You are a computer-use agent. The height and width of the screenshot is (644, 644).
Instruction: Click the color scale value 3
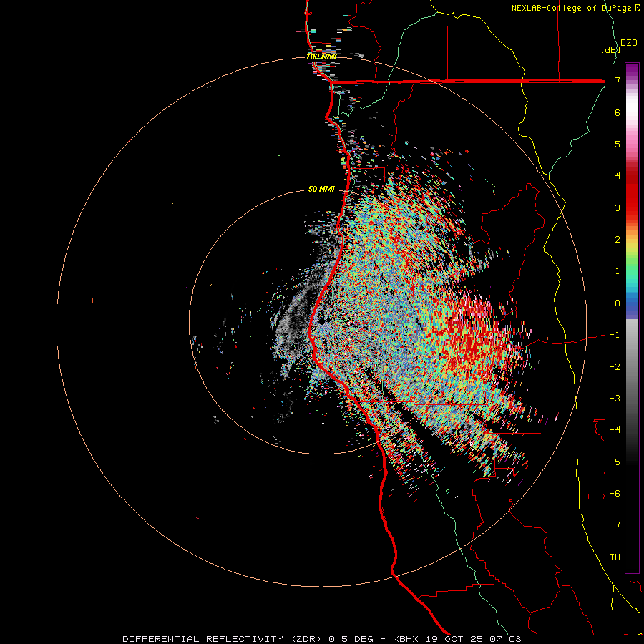pyautogui.click(x=618, y=208)
